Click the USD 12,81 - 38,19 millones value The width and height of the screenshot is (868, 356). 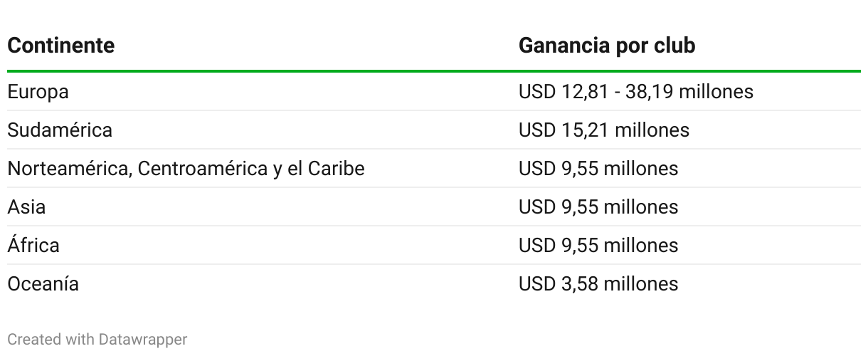pyautogui.click(x=636, y=92)
